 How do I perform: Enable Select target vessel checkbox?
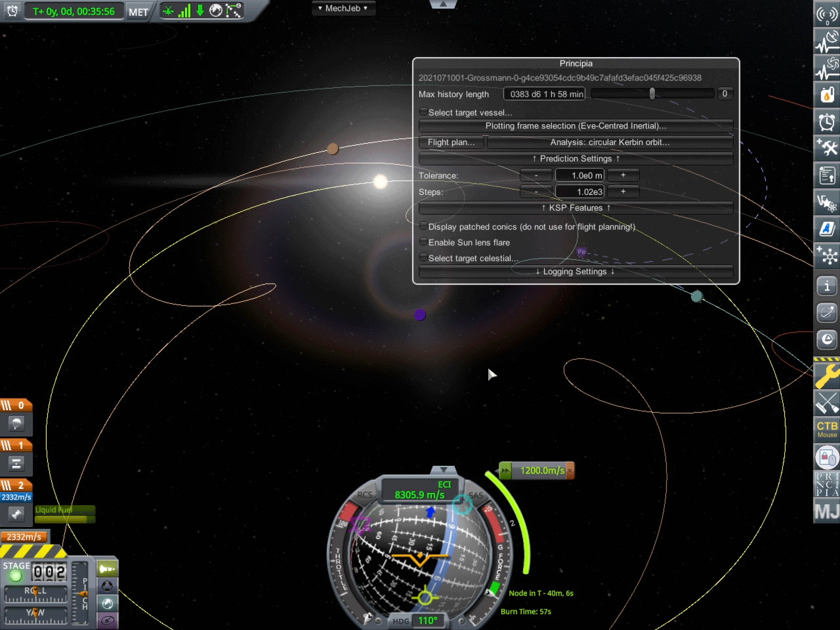click(424, 112)
